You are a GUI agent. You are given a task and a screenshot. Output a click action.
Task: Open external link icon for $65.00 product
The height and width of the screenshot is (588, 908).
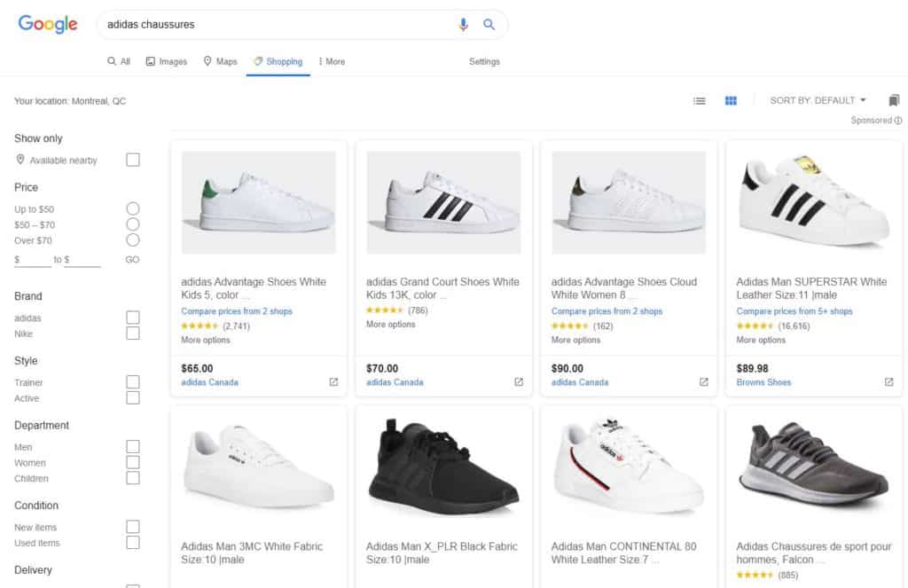333,381
